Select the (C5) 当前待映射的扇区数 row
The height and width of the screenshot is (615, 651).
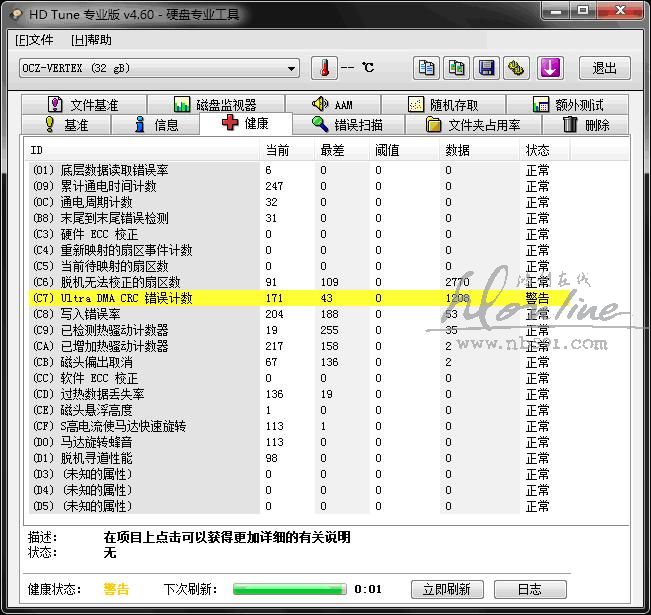pos(299,266)
